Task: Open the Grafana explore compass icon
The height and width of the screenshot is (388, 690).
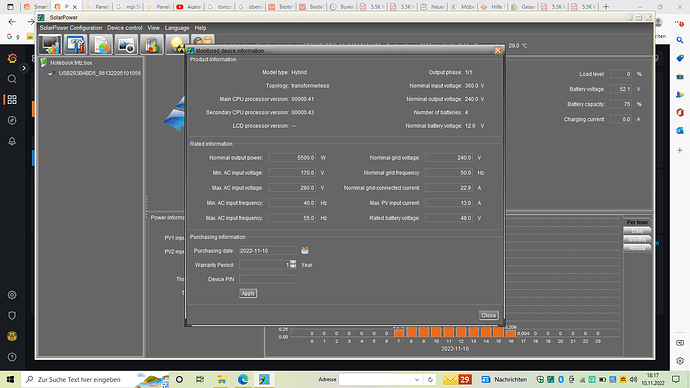Action: tap(12, 120)
